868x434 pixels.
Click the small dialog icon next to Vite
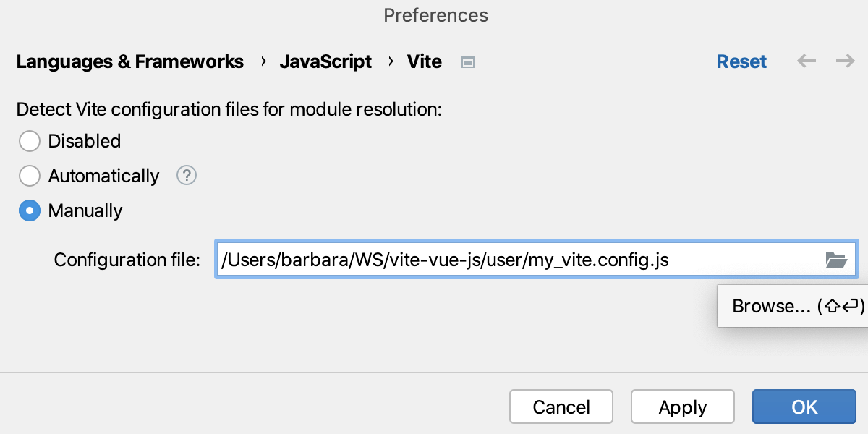pyautogui.click(x=467, y=62)
